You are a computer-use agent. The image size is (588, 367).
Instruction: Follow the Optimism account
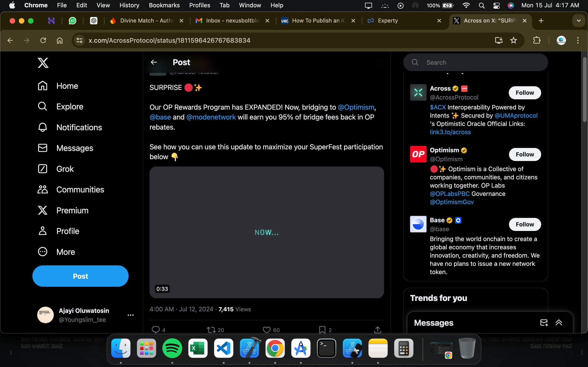tap(525, 154)
